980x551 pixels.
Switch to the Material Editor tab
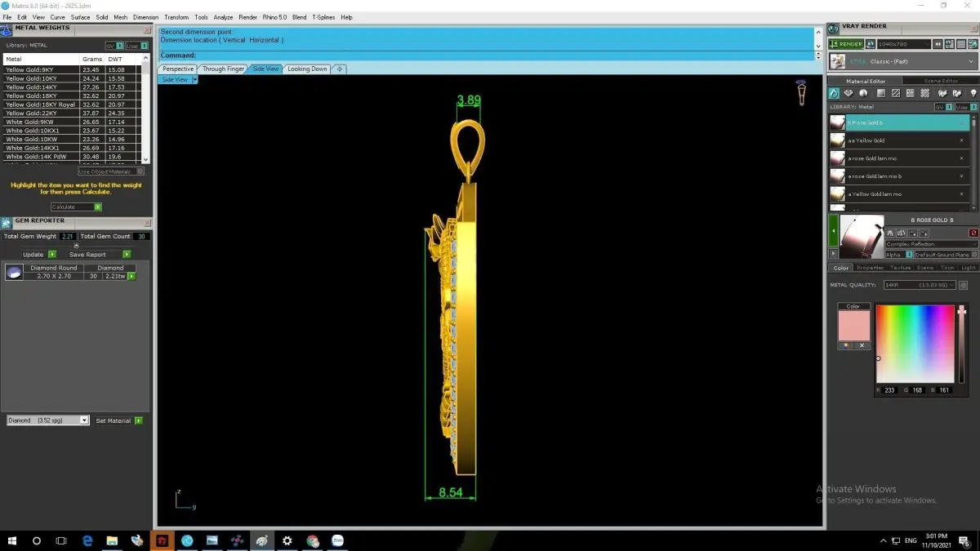click(866, 81)
